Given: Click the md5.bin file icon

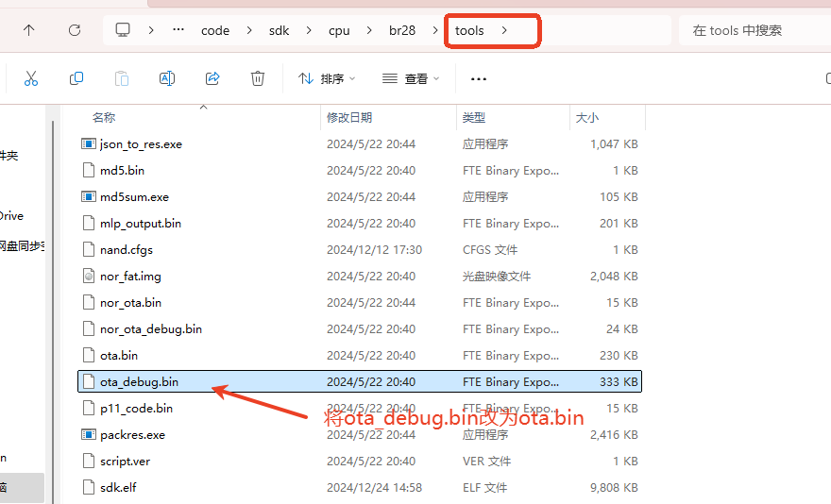Looking at the screenshot, I should tap(89, 170).
